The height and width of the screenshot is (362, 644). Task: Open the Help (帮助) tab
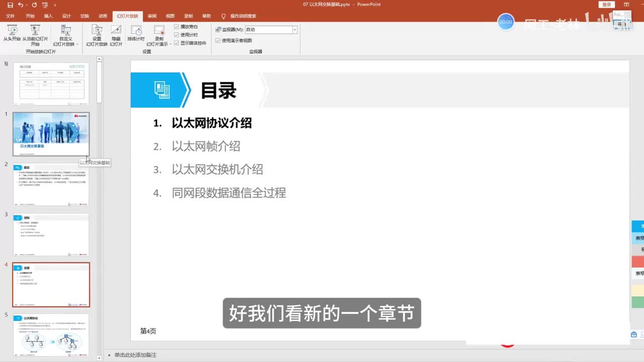pos(206,16)
